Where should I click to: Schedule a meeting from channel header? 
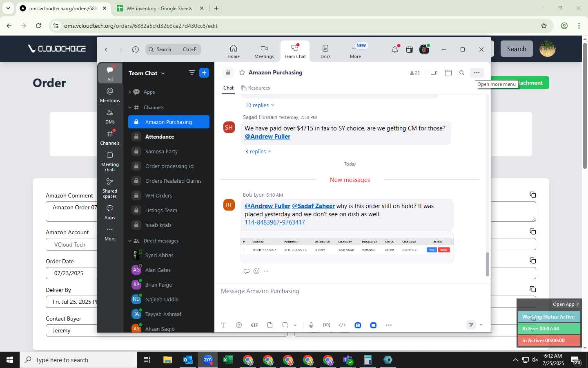click(448, 73)
